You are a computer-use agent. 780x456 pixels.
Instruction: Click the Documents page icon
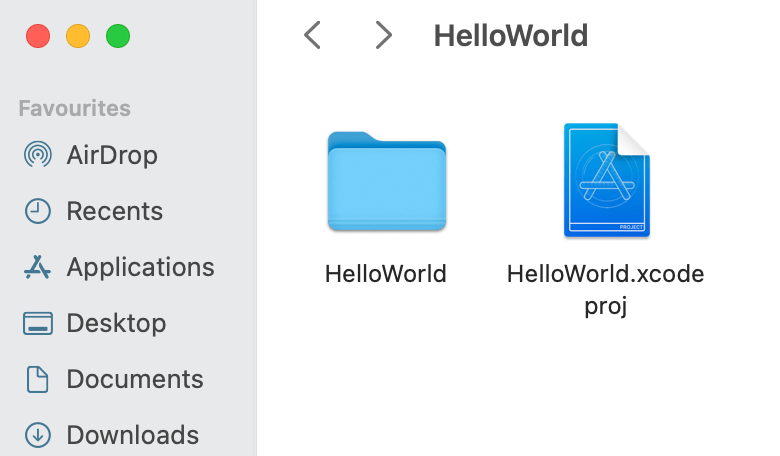click(38, 379)
